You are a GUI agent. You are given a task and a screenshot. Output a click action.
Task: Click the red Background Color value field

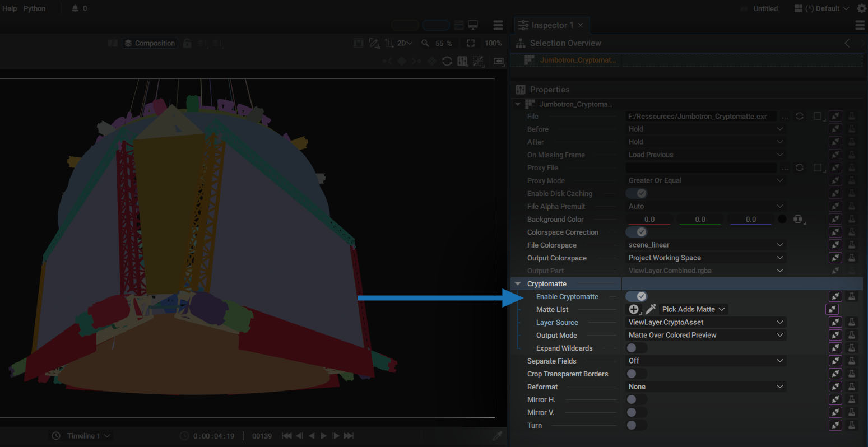click(x=649, y=220)
